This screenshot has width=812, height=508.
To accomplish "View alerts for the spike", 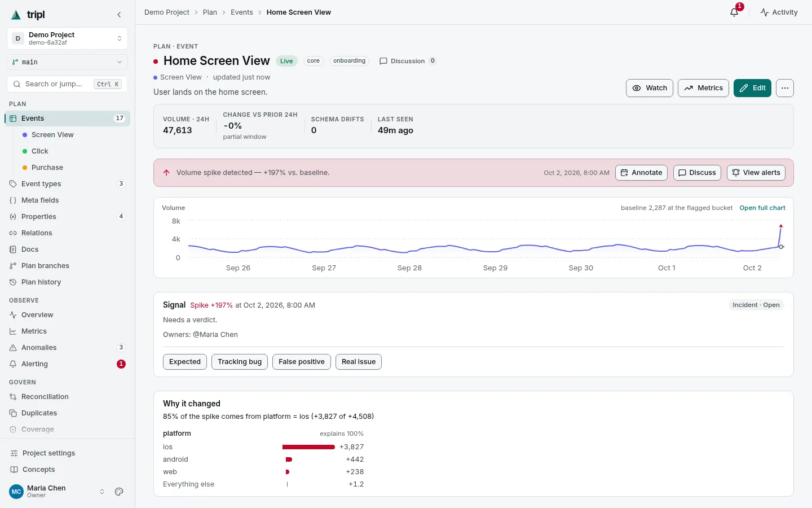I will tap(756, 173).
